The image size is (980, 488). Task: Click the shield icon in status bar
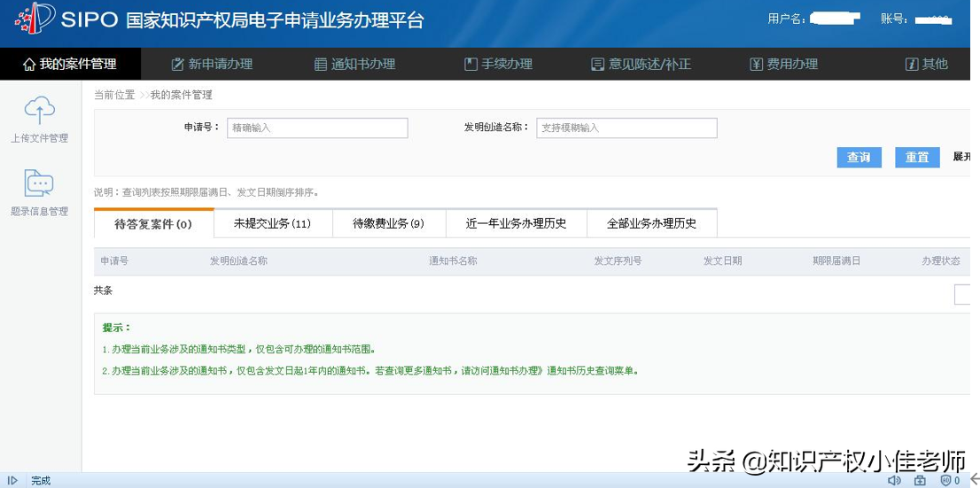tap(945, 481)
